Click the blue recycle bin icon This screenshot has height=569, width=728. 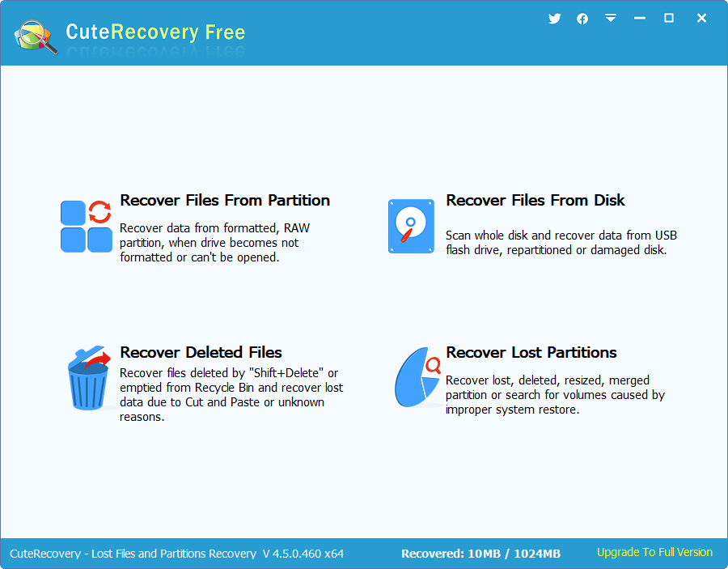[87, 379]
